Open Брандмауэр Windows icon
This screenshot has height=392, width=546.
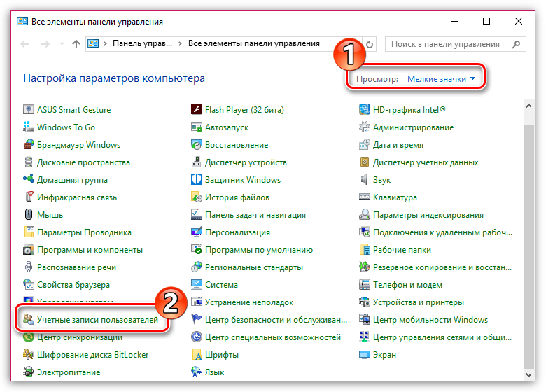point(29,144)
